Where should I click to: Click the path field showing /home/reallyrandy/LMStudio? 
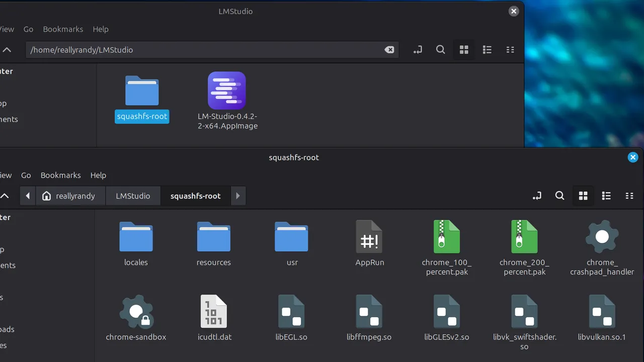click(212, 50)
